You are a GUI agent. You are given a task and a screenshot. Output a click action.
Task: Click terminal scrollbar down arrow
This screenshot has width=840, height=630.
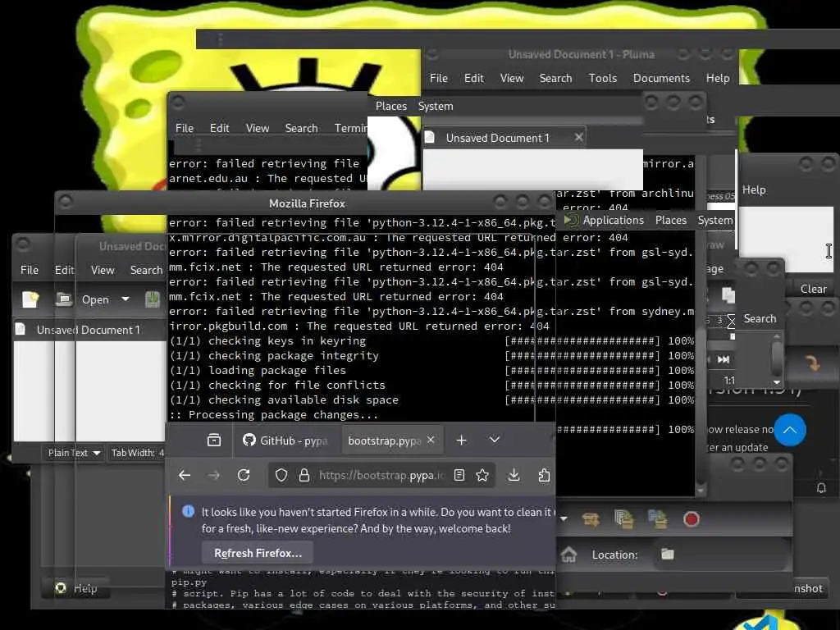click(x=701, y=490)
